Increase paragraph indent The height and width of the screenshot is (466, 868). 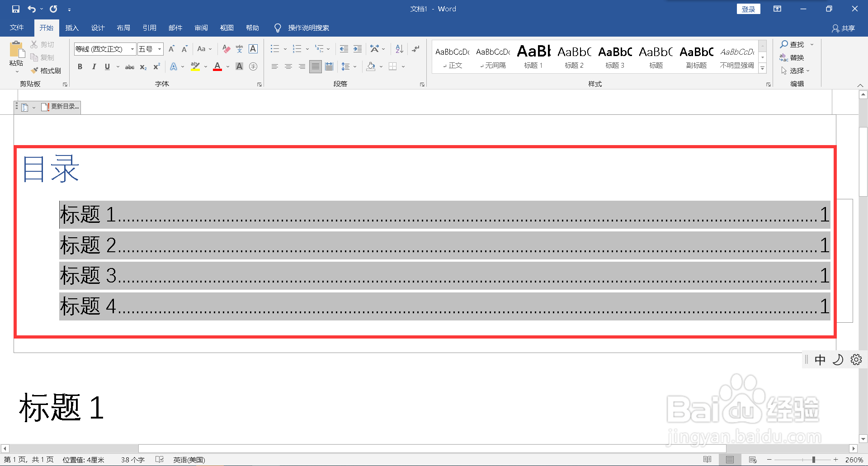tap(358, 49)
